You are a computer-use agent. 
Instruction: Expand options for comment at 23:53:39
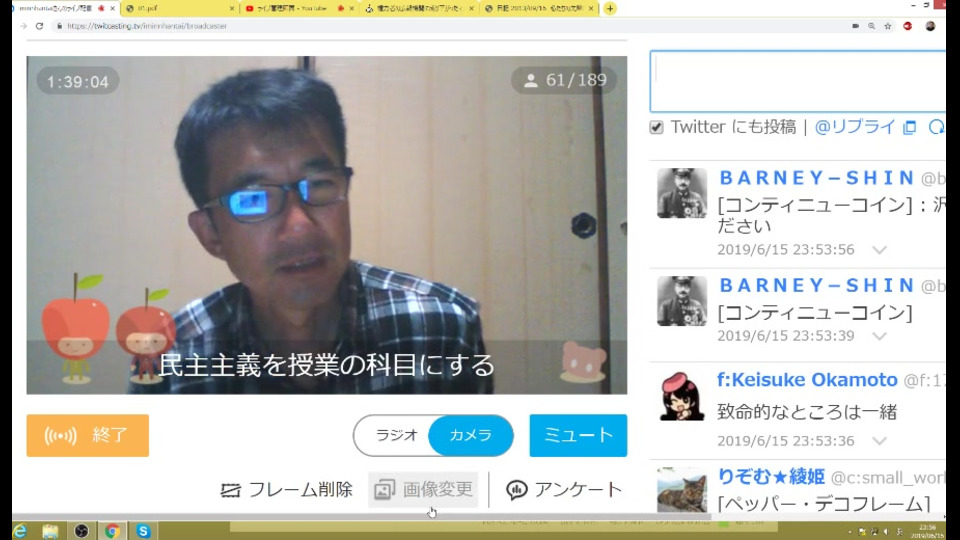[879, 336]
